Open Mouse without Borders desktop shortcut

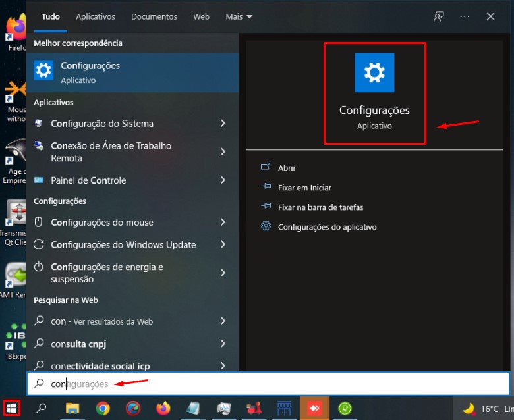pos(14,102)
